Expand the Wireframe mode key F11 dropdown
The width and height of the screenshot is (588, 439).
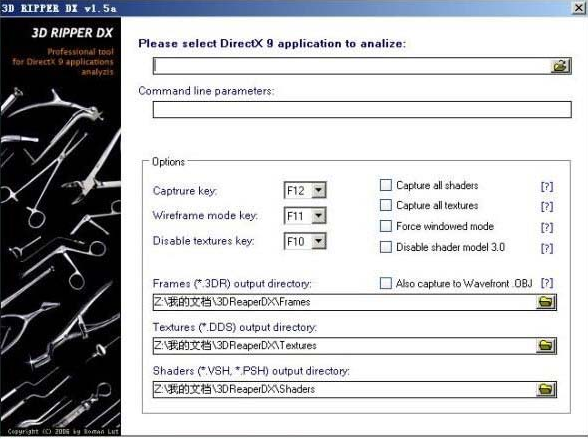[318, 216]
